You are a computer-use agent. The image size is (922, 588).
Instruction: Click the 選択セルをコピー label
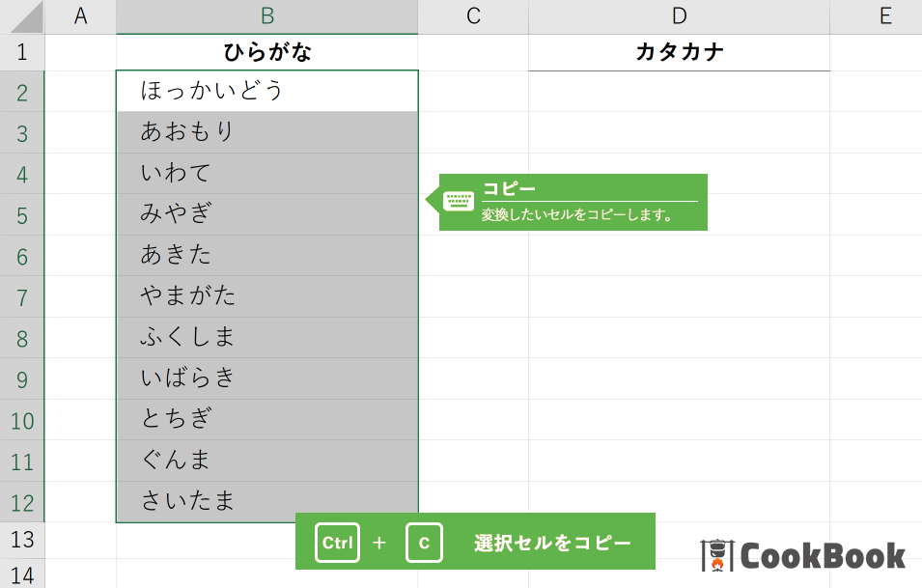(552, 542)
